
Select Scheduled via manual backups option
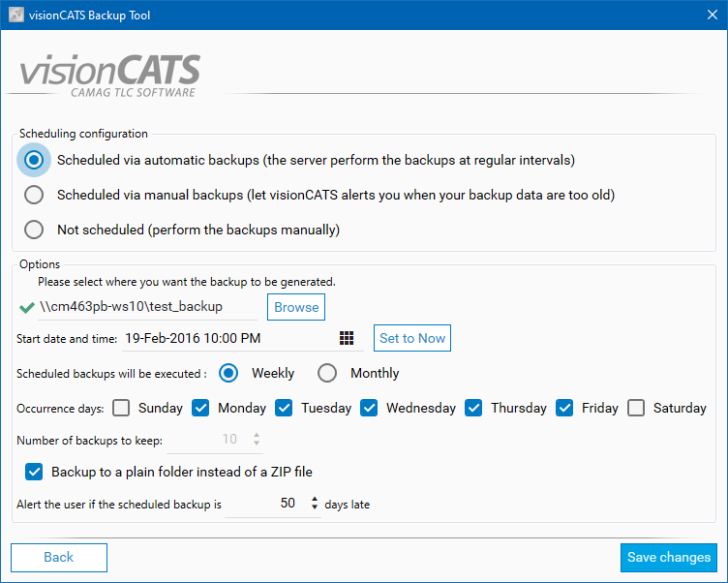coord(35,195)
